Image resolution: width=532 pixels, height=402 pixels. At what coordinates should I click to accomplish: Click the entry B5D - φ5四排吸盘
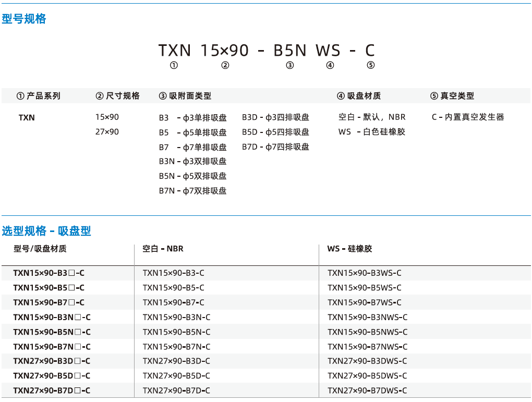click(275, 132)
